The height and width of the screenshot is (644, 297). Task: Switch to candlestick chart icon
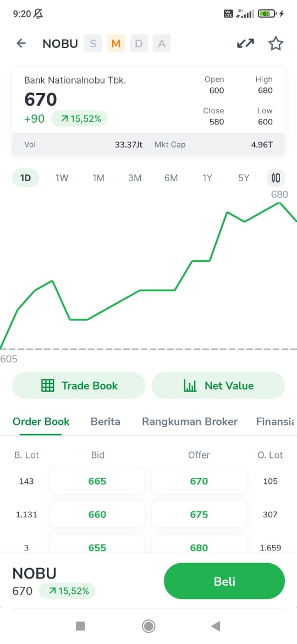276,178
